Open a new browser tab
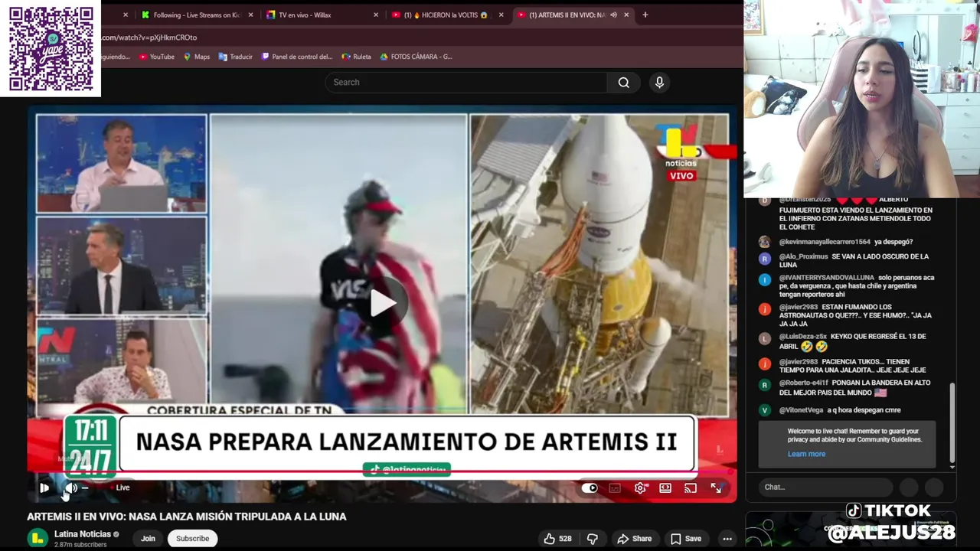980x551 pixels. pyautogui.click(x=645, y=15)
